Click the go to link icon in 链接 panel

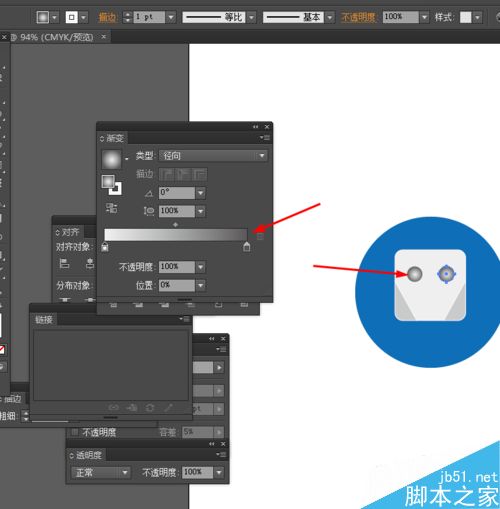point(132,407)
